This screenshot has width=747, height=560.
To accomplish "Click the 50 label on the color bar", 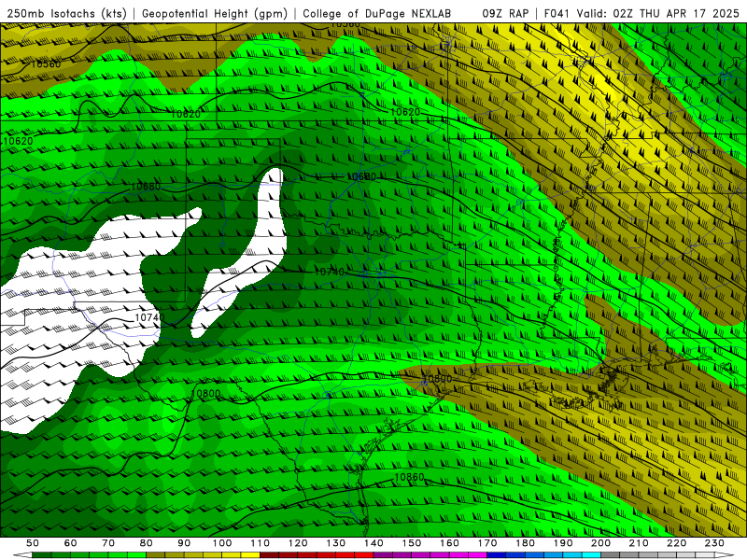I will click(x=33, y=543).
